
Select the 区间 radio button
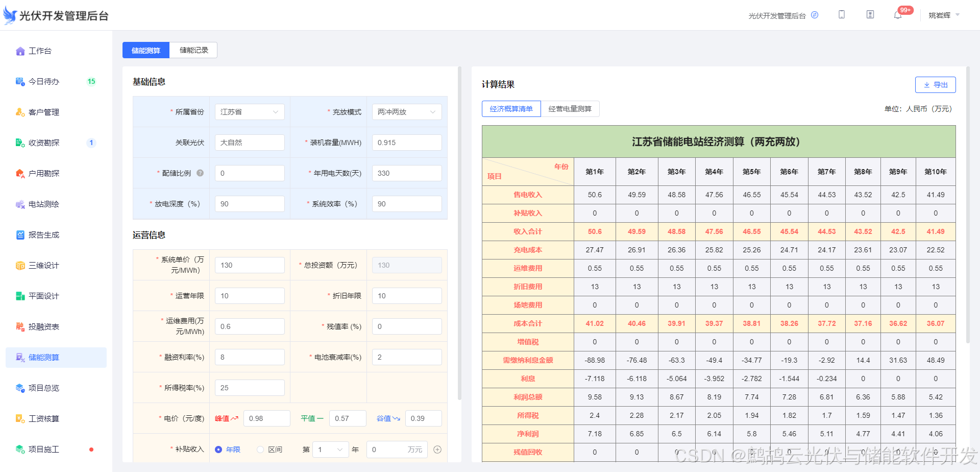[x=260, y=450]
